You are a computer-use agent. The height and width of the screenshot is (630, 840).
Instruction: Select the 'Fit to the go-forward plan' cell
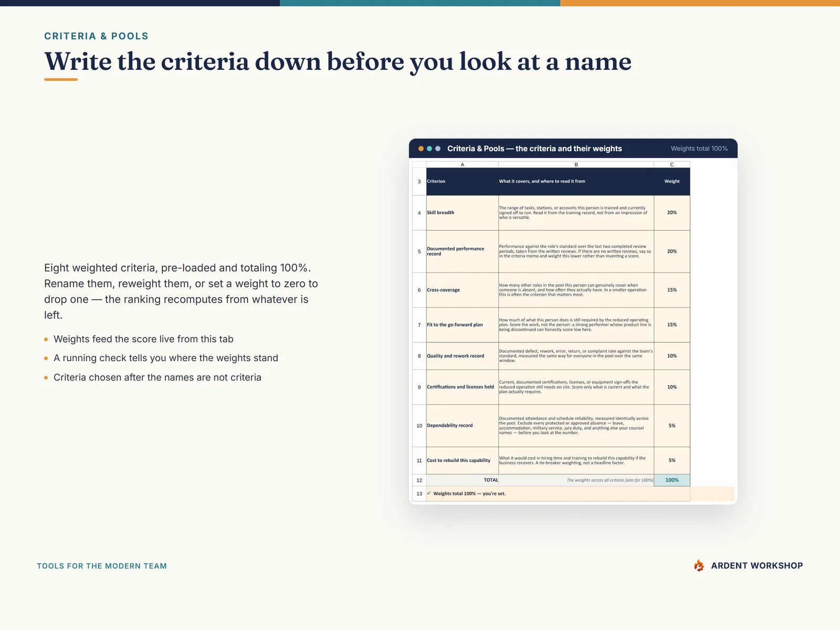point(463,325)
